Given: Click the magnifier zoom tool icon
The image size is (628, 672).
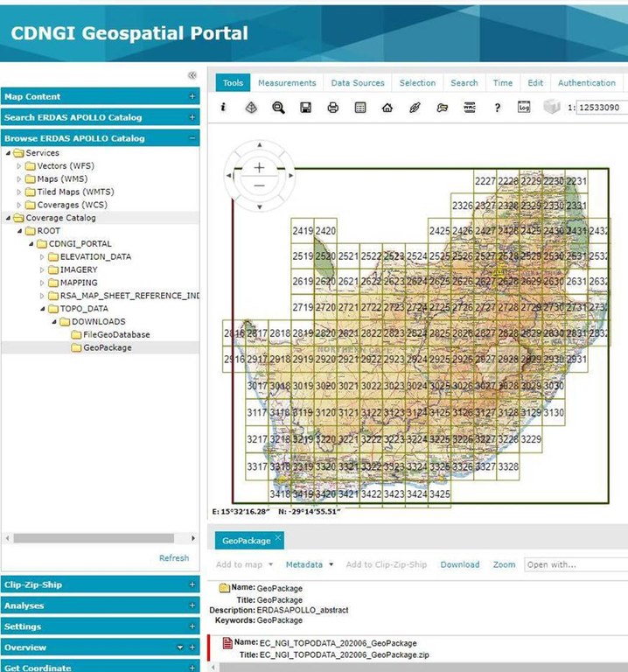Looking at the screenshot, I should coord(278,108).
